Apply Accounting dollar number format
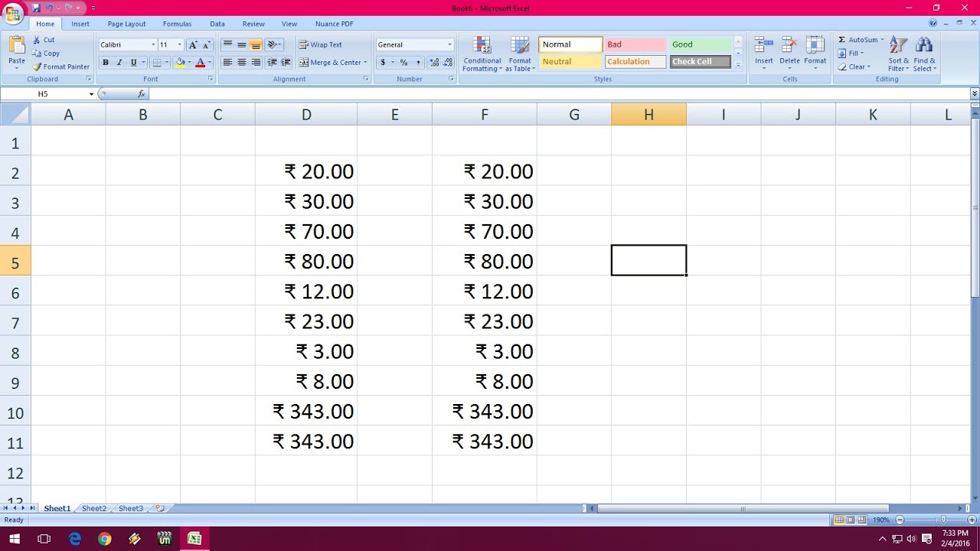Viewport: 980px width, 551px height. pyautogui.click(x=383, y=63)
